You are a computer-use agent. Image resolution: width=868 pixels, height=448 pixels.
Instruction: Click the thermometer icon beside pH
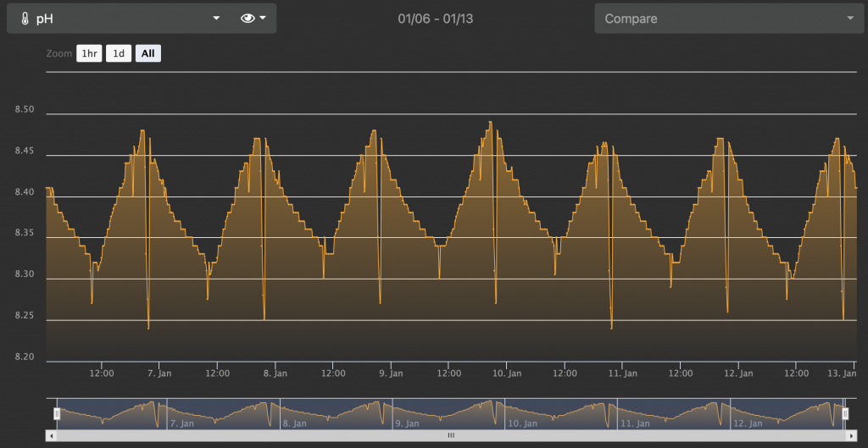coord(25,18)
